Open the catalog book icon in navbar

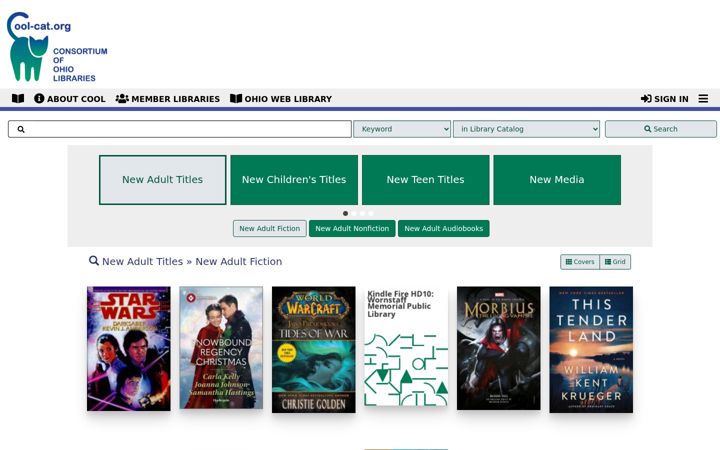tap(18, 99)
